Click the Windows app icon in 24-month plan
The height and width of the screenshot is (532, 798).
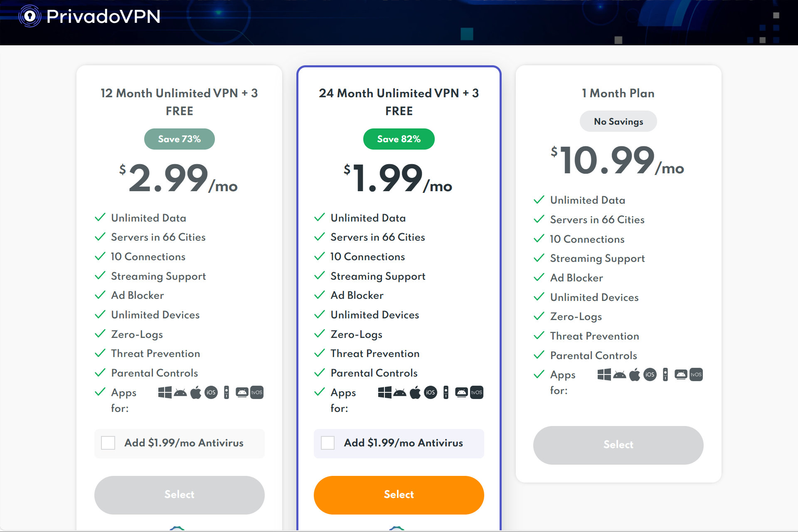tap(381, 392)
